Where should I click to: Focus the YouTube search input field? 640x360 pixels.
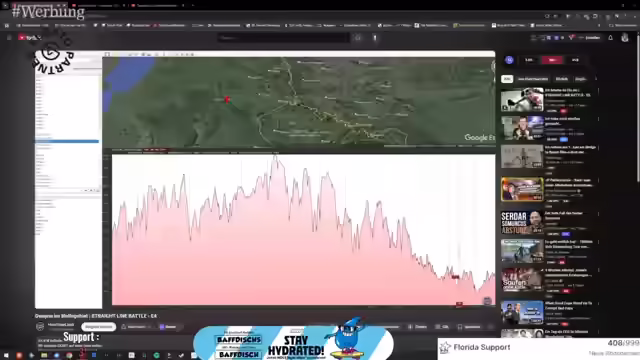(283, 38)
